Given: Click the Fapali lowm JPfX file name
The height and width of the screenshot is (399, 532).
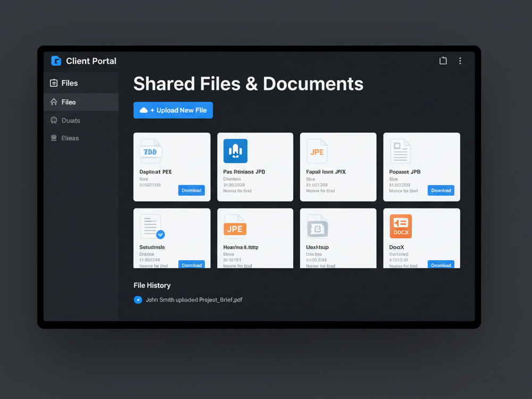Looking at the screenshot, I should 326,172.
